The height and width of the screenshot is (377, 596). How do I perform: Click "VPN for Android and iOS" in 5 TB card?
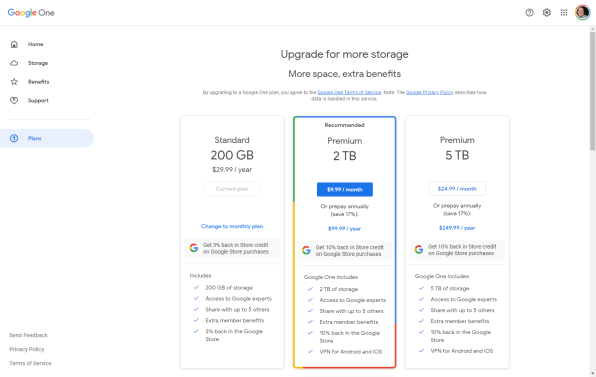click(x=462, y=351)
